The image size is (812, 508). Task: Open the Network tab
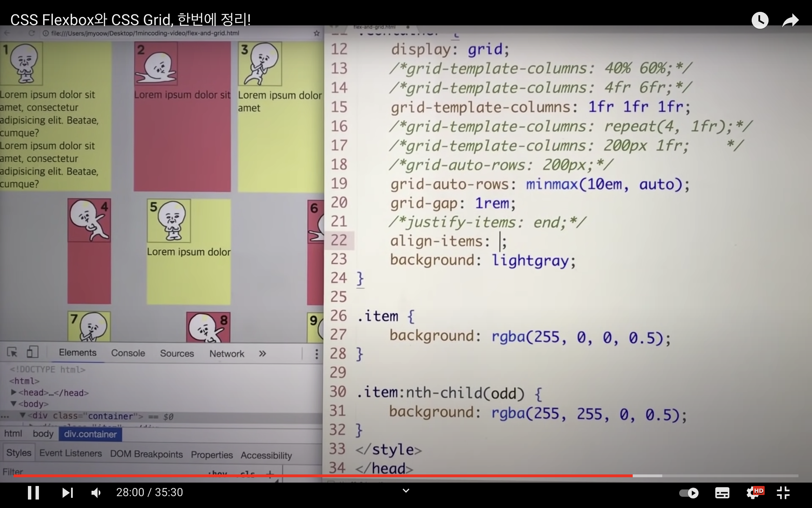[227, 354]
